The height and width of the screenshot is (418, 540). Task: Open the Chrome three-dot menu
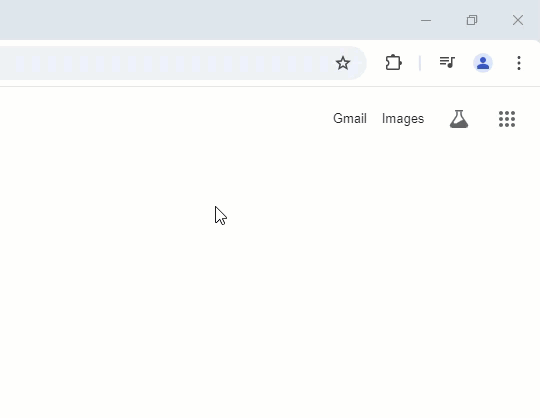pyautogui.click(x=519, y=63)
